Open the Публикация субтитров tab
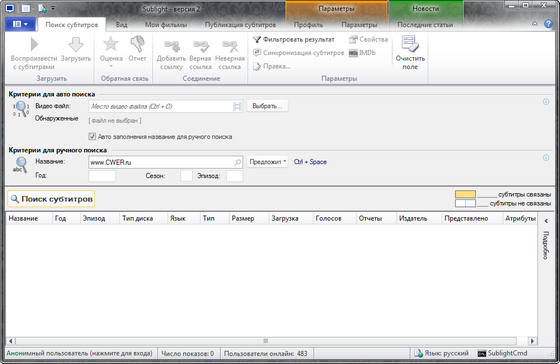The width and height of the screenshot is (560, 364). click(x=240, y=25)
